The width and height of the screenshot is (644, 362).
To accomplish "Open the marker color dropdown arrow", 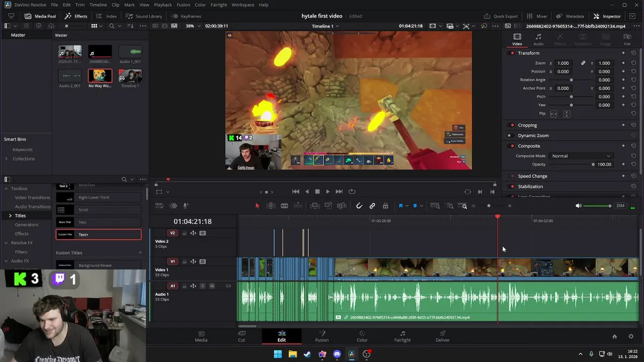I will [421, 206].
